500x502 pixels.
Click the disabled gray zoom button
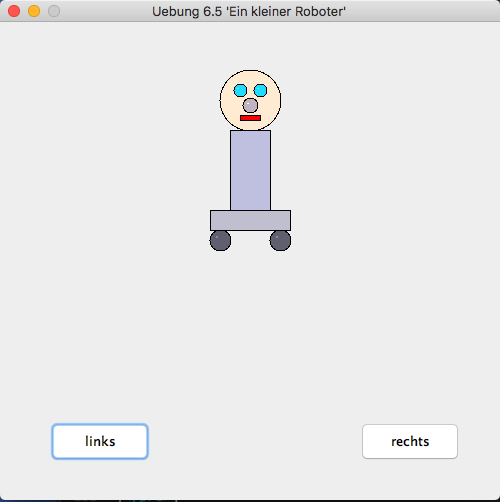tap(54, 11)
